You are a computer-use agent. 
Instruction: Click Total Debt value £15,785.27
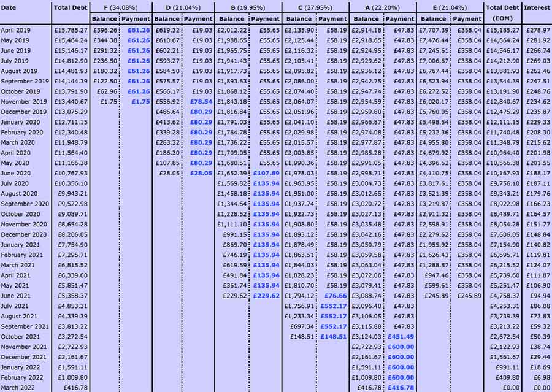71,30
